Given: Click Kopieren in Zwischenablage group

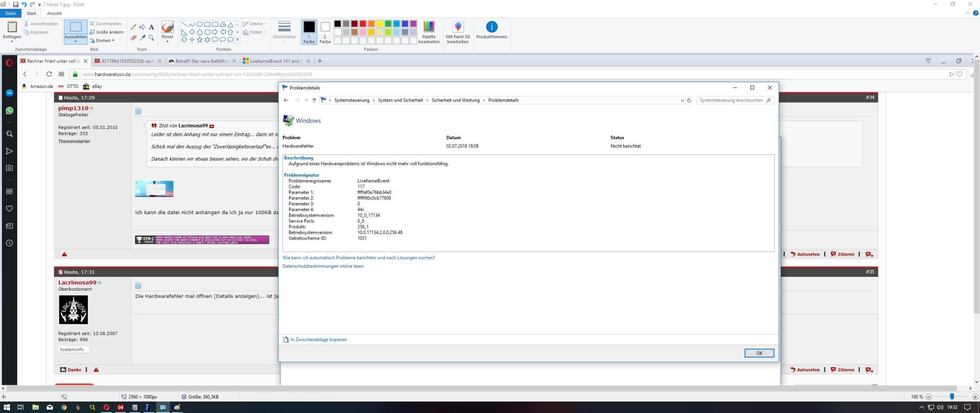Looking at the screenshot, I should [x=36, y=32].
